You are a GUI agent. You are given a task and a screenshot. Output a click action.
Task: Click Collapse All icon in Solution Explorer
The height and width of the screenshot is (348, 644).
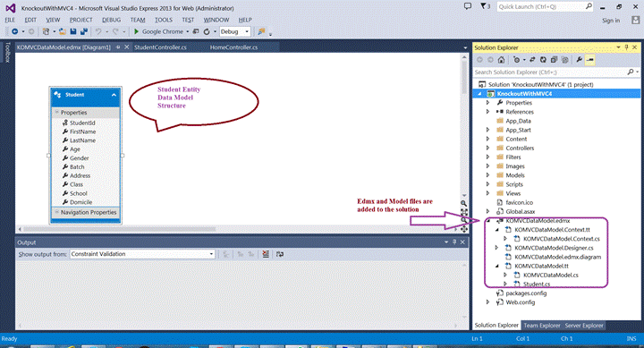coord(554,60)
